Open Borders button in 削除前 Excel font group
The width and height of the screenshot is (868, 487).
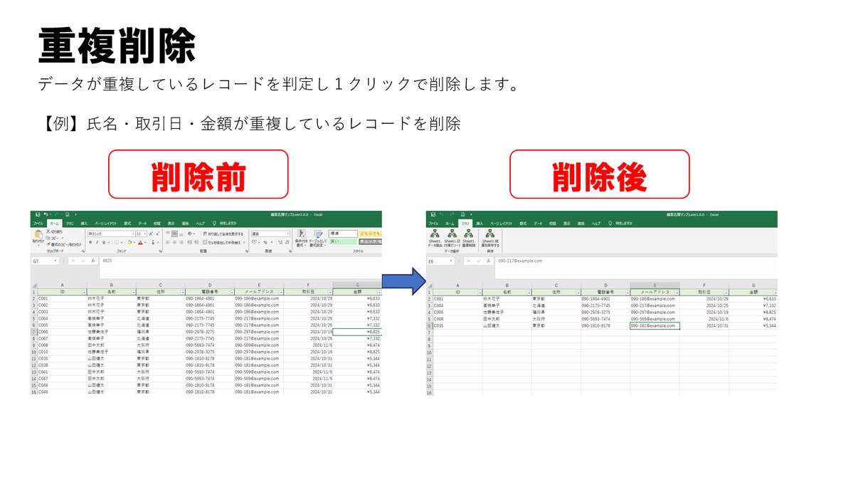(x=117, y=242)
